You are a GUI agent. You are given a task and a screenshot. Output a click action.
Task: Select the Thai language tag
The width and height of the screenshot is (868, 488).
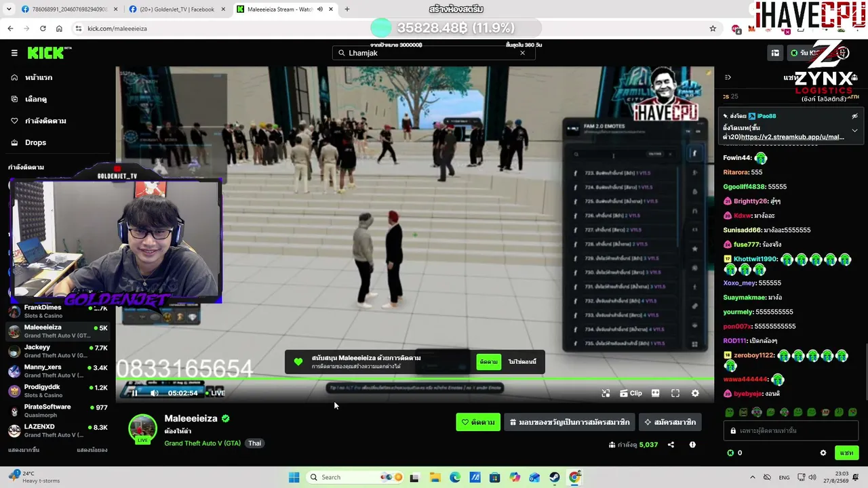(x=254, y=443)
